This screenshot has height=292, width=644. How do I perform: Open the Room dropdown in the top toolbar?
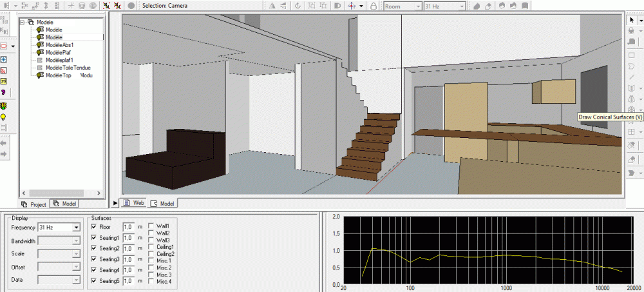[x=418, y=6]
